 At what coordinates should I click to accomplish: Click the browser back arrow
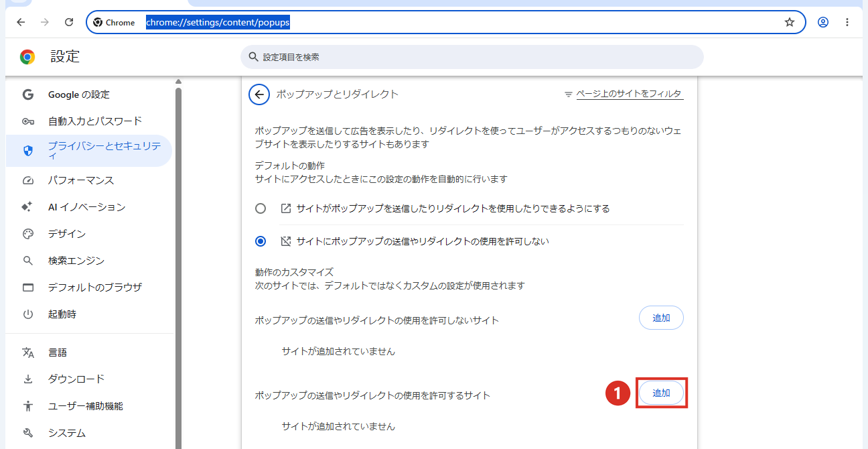point(21,22)
